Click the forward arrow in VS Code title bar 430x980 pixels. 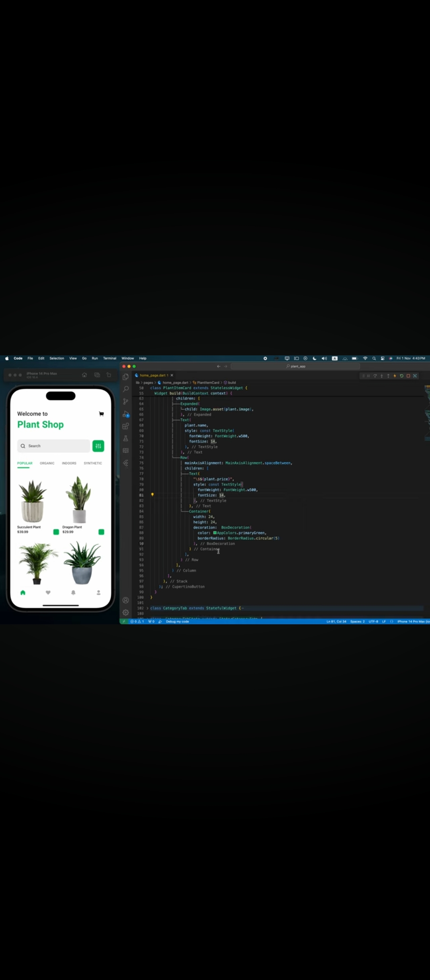(225, 367)
